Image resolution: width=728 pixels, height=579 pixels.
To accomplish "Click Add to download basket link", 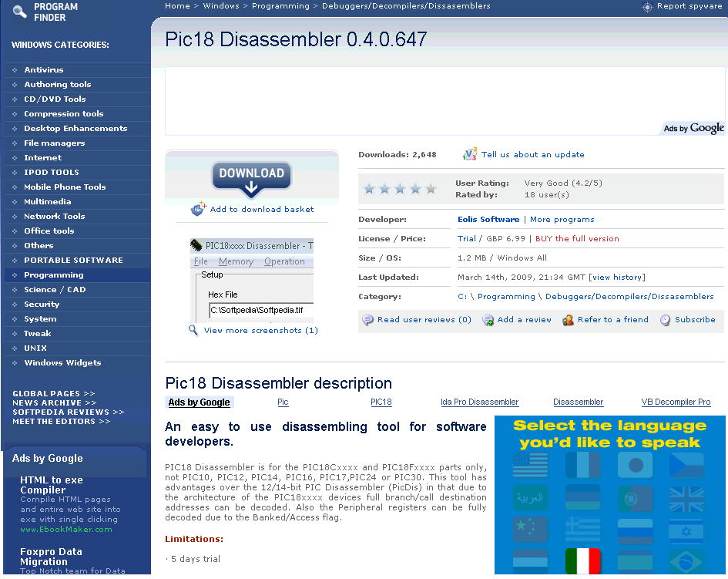I will (262, 209).
